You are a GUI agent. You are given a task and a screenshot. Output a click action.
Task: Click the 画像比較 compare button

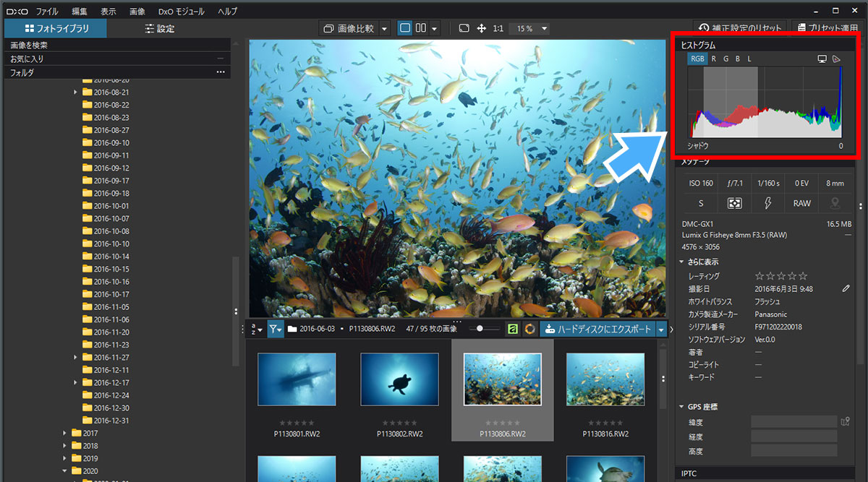pyautogui.click(x=349, y=29)
